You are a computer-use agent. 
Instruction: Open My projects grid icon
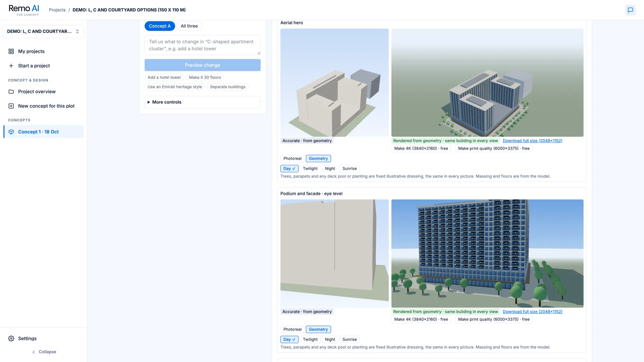(x=11, y=51)
